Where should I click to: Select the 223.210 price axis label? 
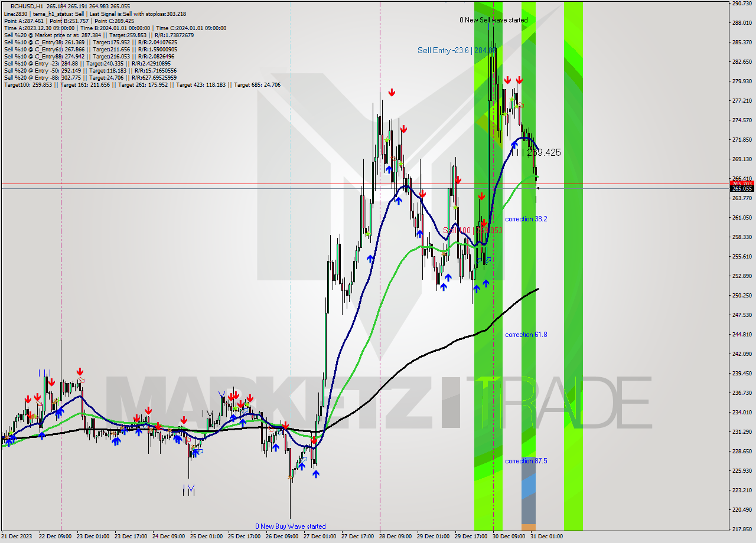[742, 490]
